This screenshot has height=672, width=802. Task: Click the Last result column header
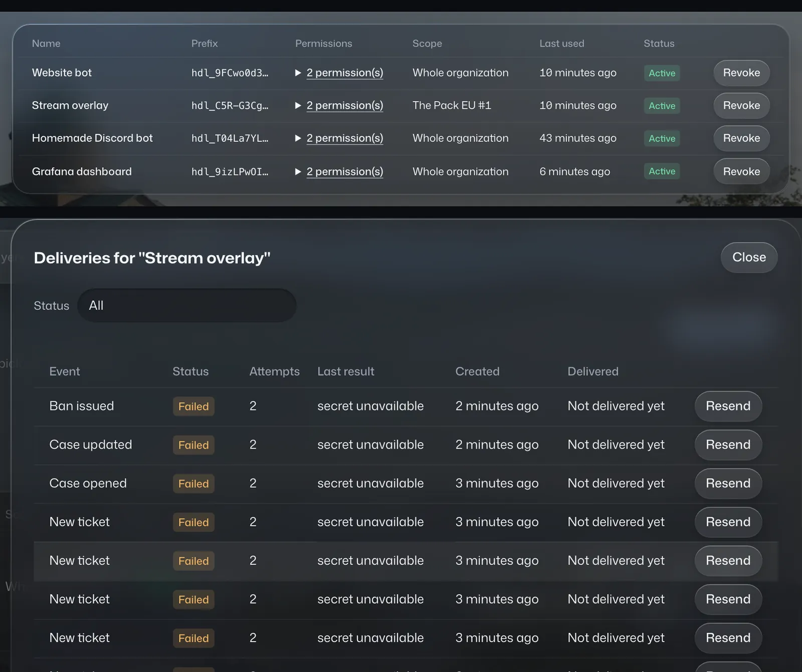click(346, 371)
